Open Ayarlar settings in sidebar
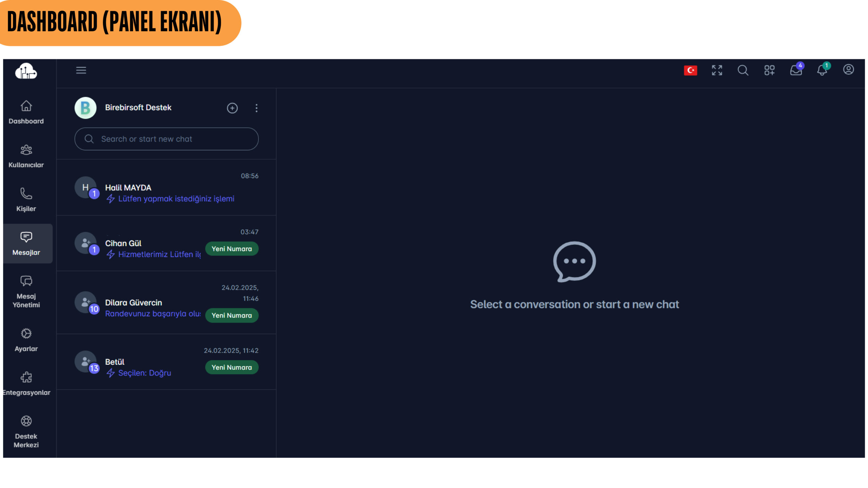Image resolution: width=868 pixels, height=488 pixels. coord(26,340)
